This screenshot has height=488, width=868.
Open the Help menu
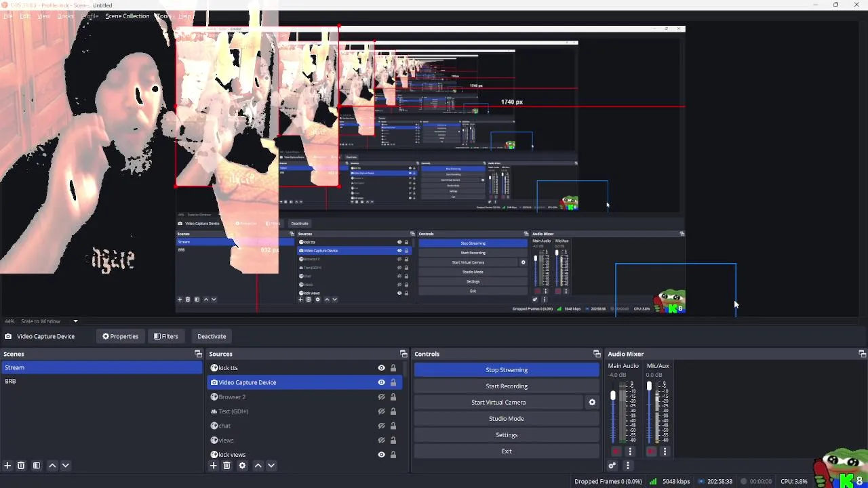[184, 16]
